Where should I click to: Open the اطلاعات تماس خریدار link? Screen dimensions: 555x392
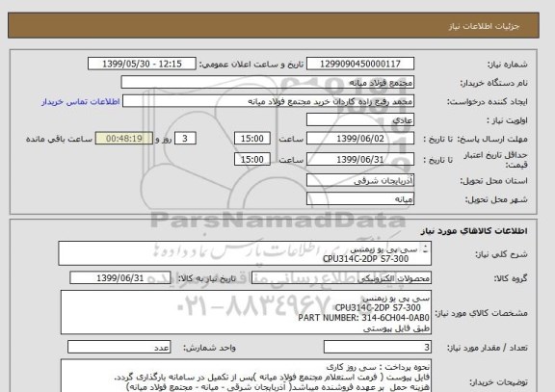click(80, 102)
